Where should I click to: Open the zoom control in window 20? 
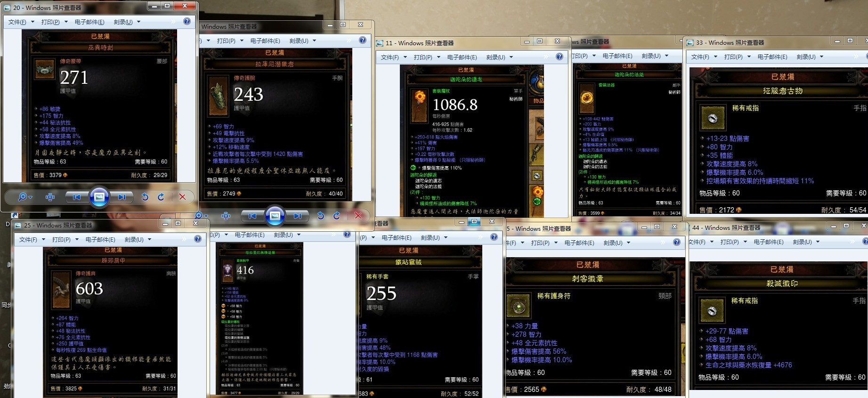pos(25,197)
